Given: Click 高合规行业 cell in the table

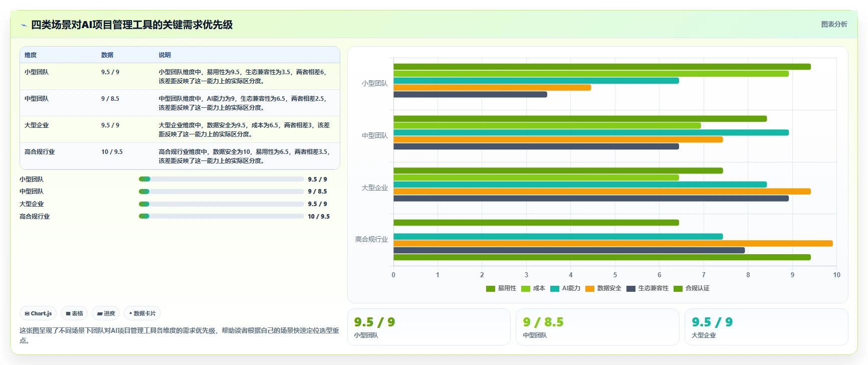Looking at the screenshot, I should pos(40,152).
